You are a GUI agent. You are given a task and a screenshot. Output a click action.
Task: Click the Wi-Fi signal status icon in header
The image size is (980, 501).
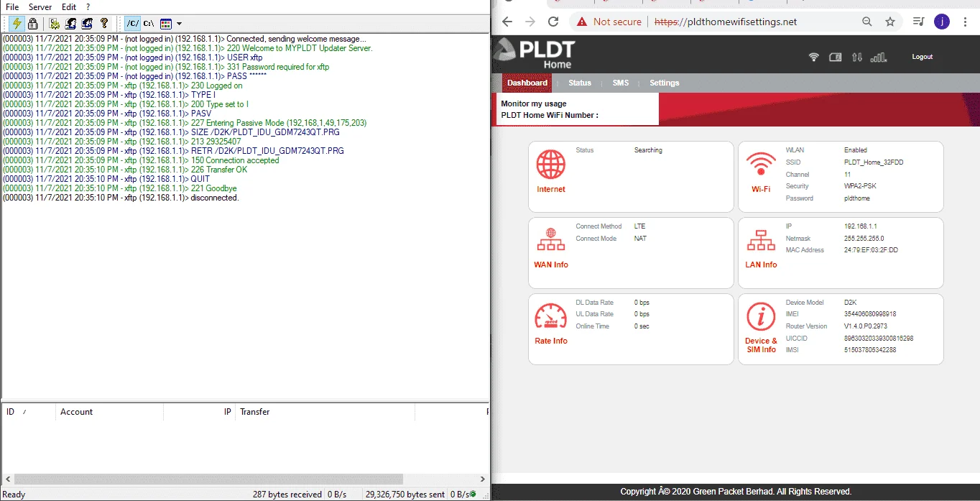tap(814, 57)
